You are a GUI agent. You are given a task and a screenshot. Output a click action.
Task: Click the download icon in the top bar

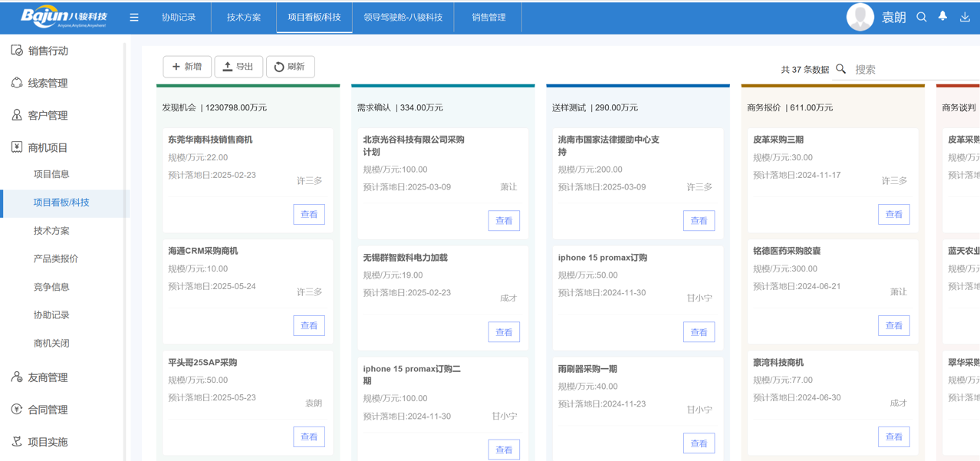tap(965, 16)
